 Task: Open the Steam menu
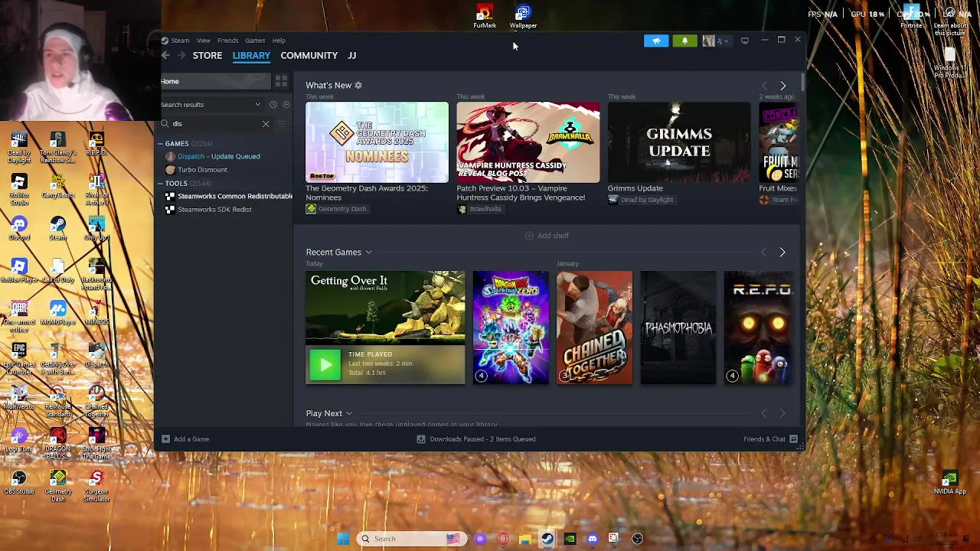coord(180,41)
